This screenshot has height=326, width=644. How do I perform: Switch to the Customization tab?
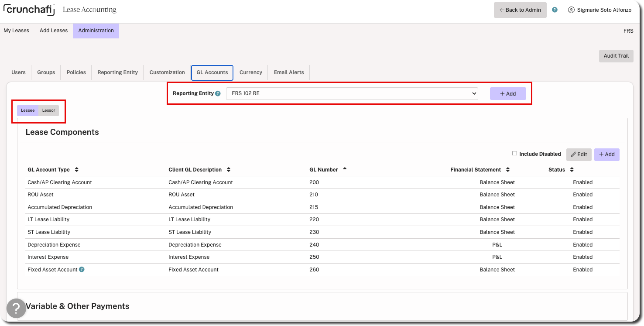(x=167, y=72)
